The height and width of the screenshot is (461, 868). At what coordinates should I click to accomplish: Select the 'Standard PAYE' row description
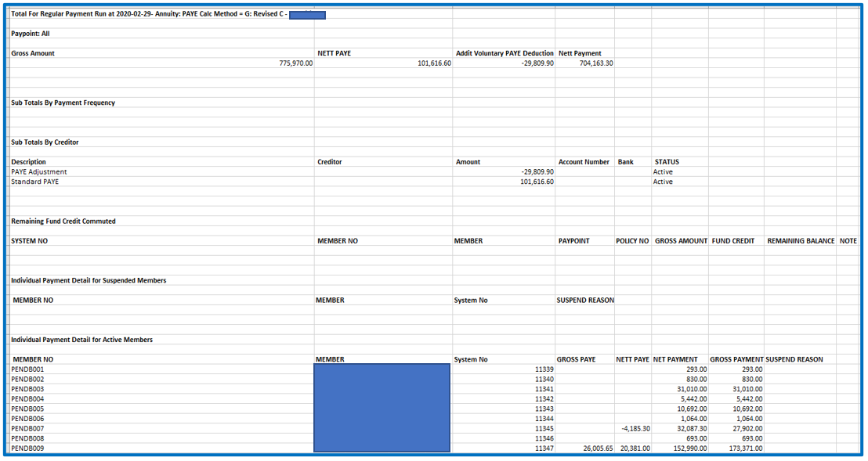35,182
